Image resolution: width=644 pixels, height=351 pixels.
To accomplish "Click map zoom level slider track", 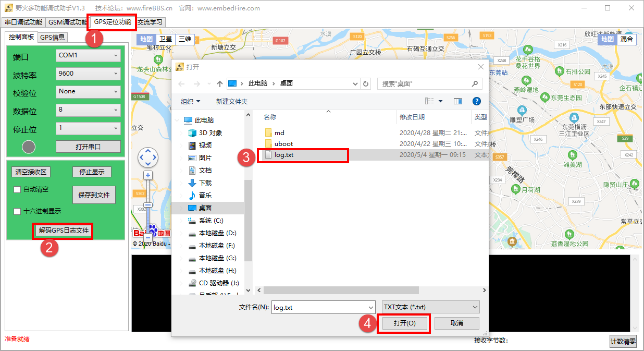I will [x=148, y=207].
